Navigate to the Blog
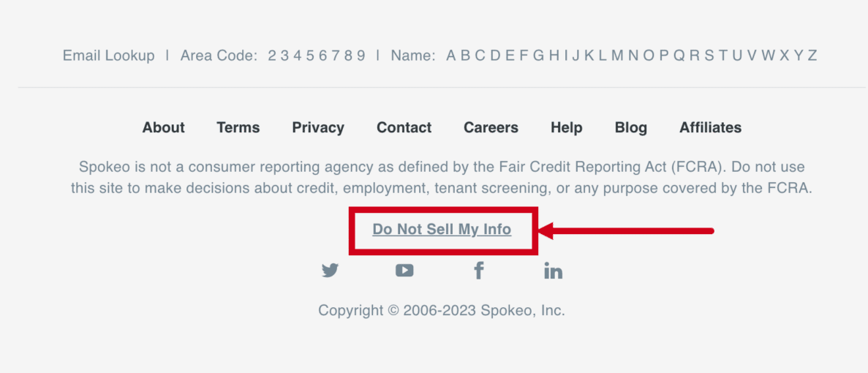This screenshot has width=868, height=373. pos(631,127)
